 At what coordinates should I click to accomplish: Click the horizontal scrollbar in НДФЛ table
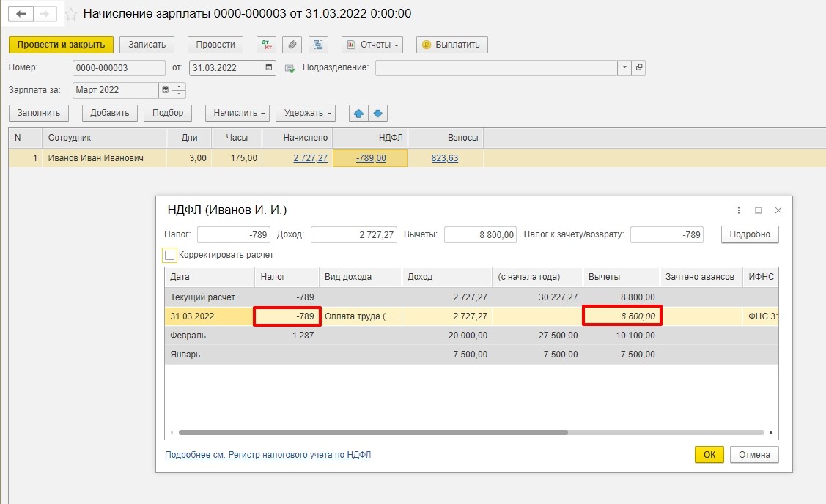click(x=373, y=432)
